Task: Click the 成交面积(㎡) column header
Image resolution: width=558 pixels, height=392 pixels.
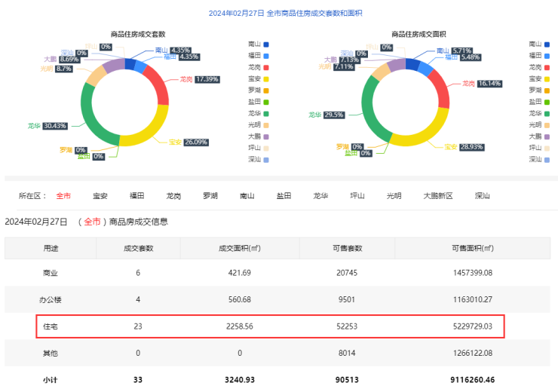Action: pyautogui.click(x=239, y=247)
